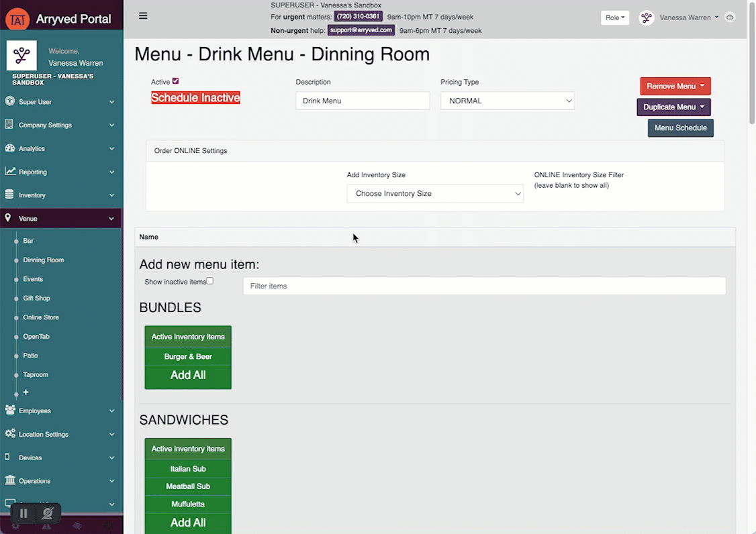Screen dimensions: 756x534
Task: Click the sandbox logo in sidebar welcome panel
Action: coord(21,56)
